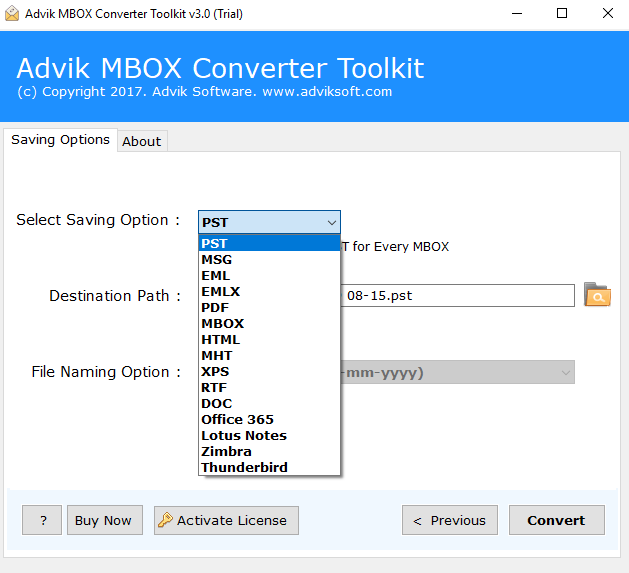Screen dimensions: 629x573
Task: Click the app envelope icon in title bar
Action: 12,13
